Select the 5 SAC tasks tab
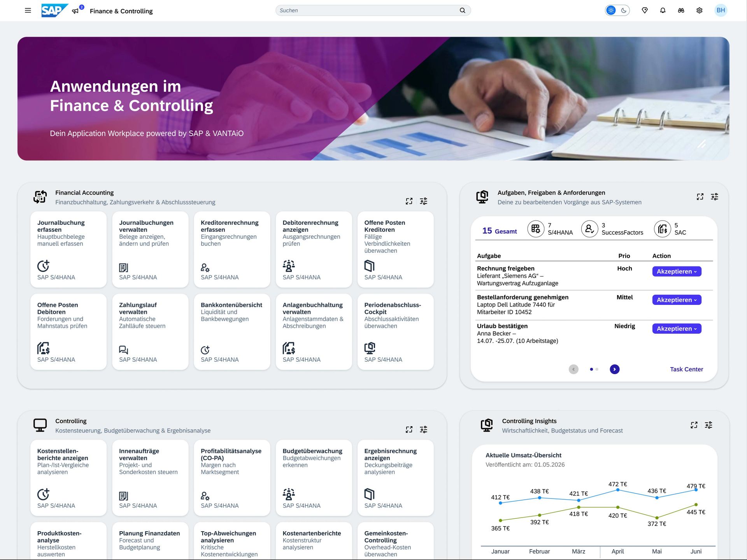747x560 pixels. (670, 229)
